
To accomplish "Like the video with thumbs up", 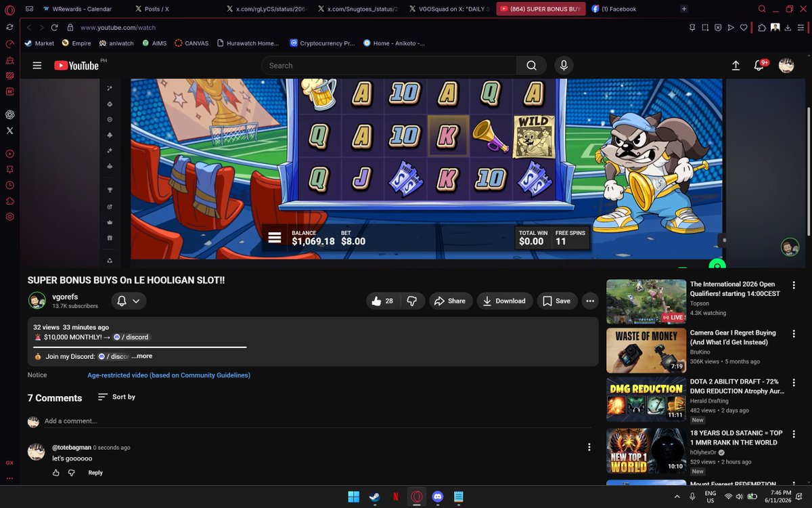I will coord(382,301).
